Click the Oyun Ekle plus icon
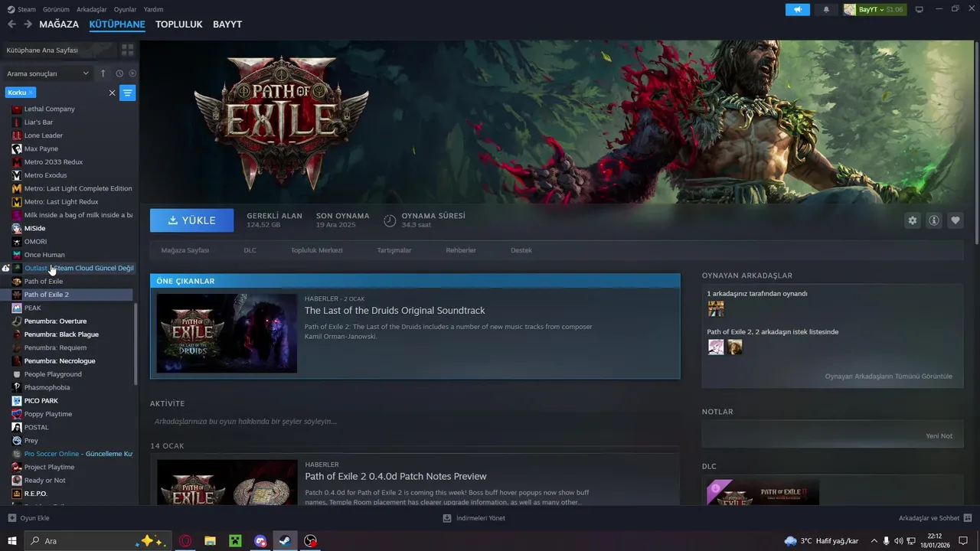 [x=11, y=518]
